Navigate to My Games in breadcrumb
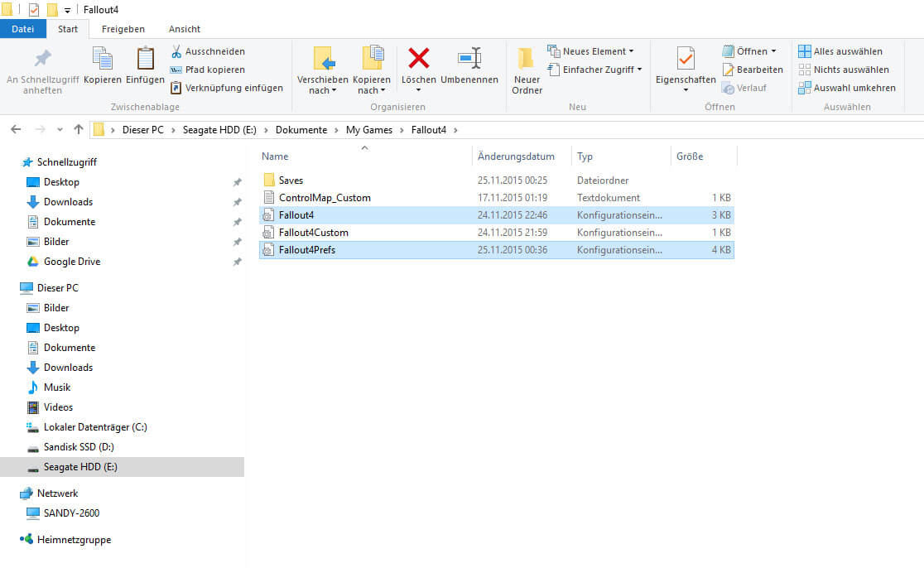 click(369, 130)
